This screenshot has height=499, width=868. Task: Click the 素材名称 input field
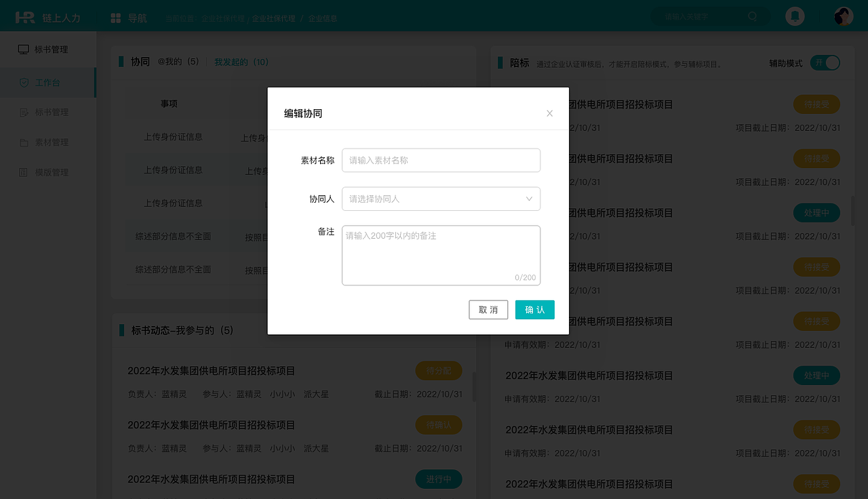point(441,160)
